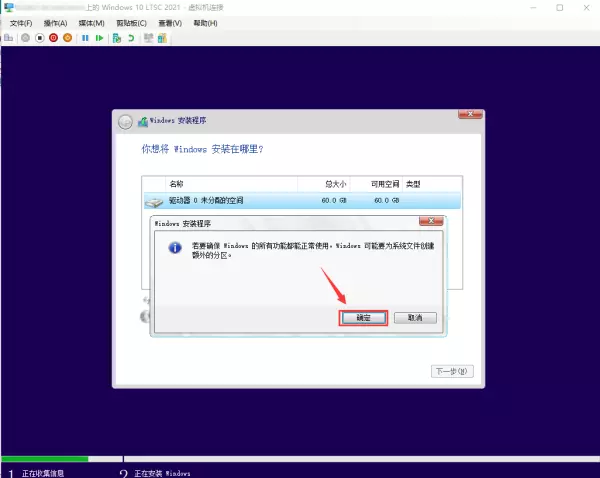Click 取消 in the partition dialog
600x478 pixels.
[x=415, y=318]
